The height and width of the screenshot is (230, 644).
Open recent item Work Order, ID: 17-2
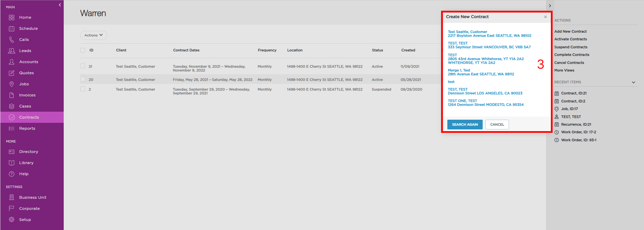coord(579,132)
